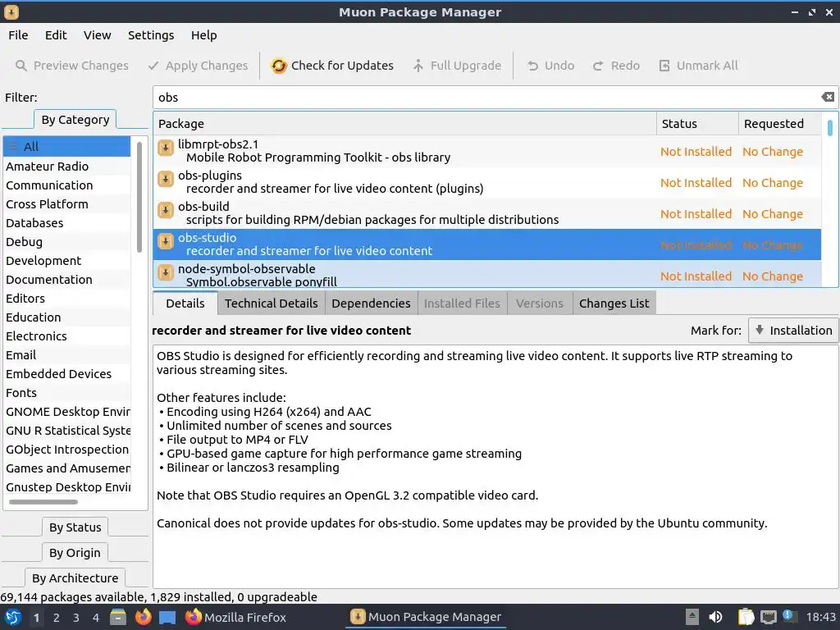Click the update notifier tray icon
This screenshot has height=630, width=840.
tap(788, 616)
